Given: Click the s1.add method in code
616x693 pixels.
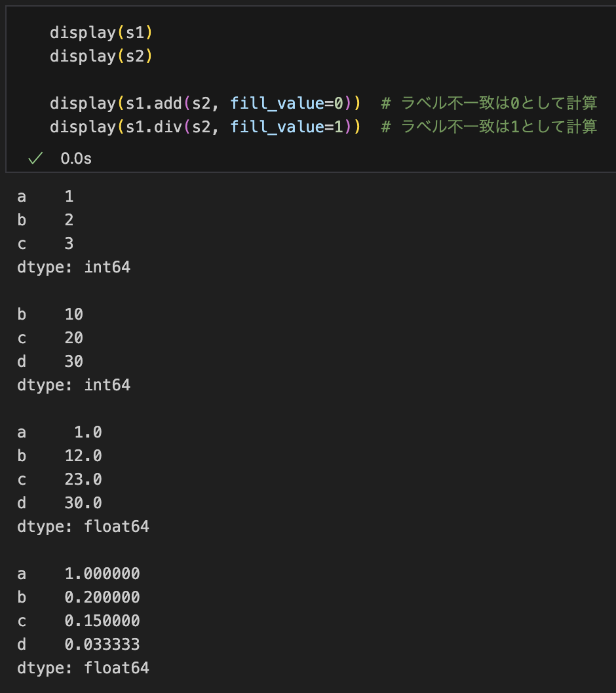Looking at the screenshot, I should click(154, 103).
